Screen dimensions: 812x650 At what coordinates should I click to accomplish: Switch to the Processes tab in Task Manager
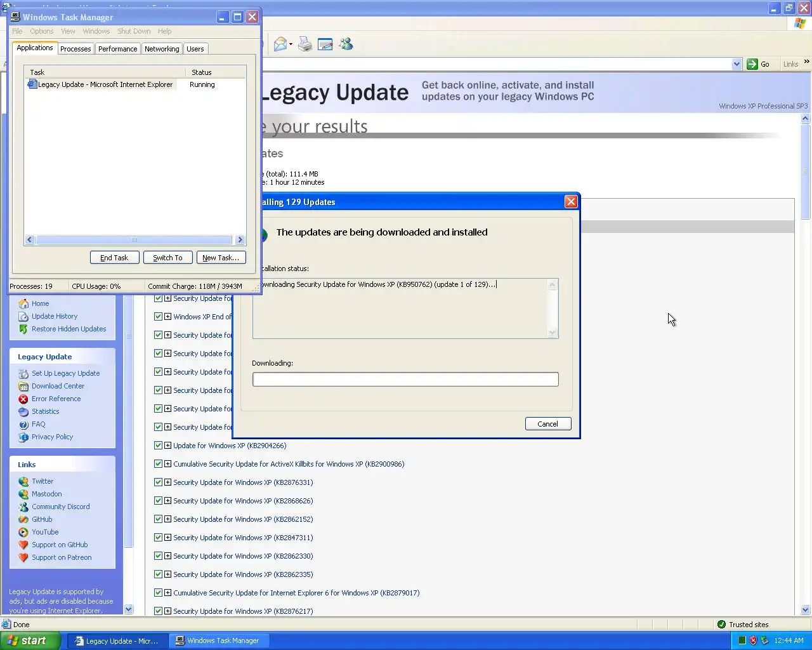coord(75,49)
